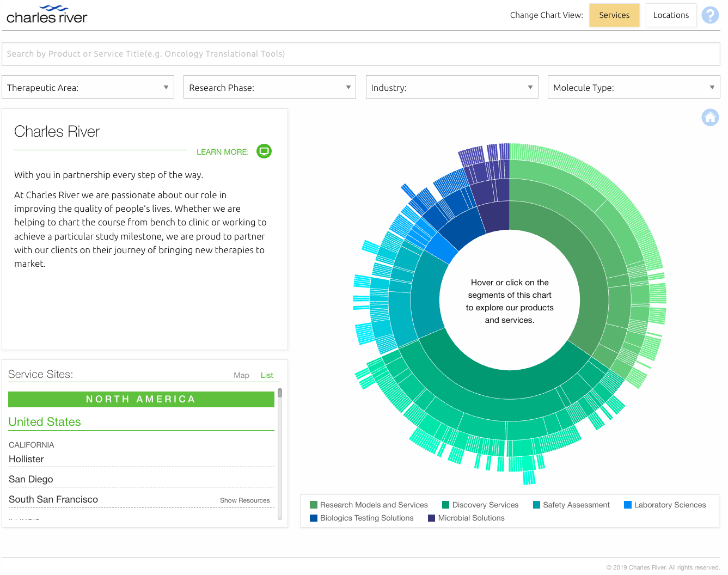
Task: Click the product or service search field
Action: [x=360, y=54]
